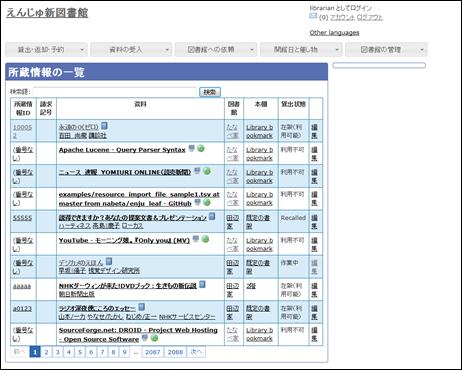Click the Recalled status text
462x370 pixels.
pos(293,218)
